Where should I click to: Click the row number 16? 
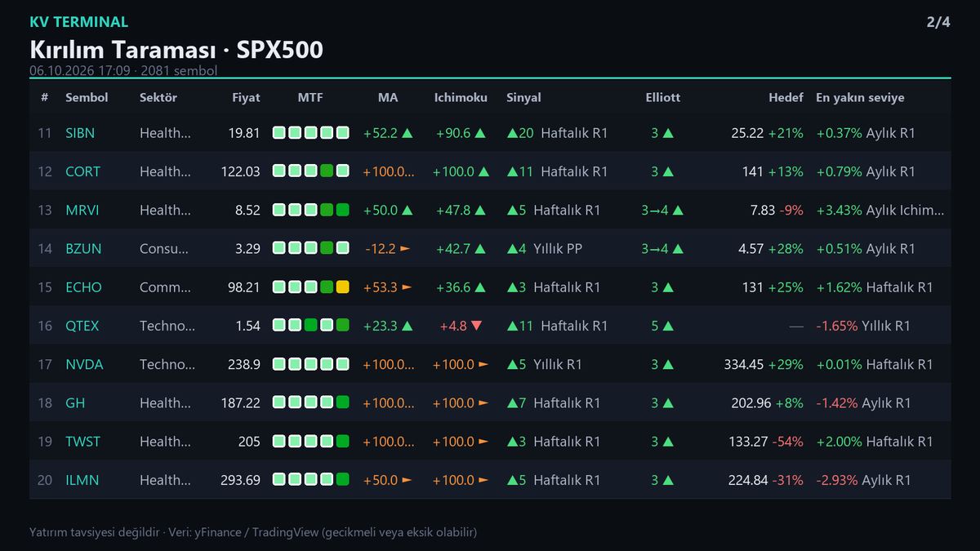tap(45, 326)
